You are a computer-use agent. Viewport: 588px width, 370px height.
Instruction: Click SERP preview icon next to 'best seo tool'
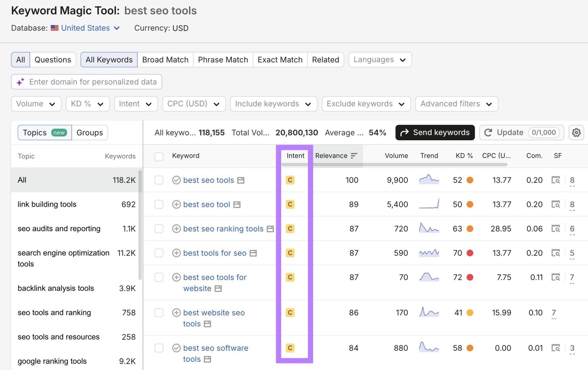(x=237, y=205)
